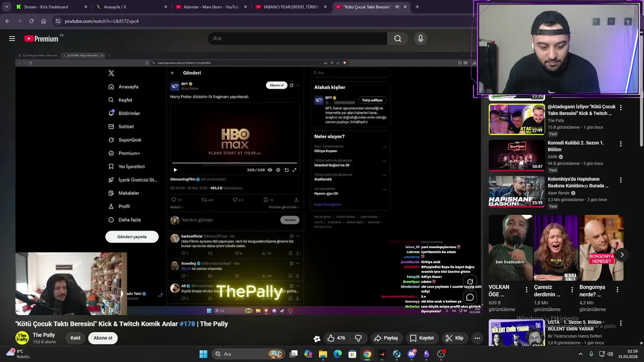Open the browser home page button
The image size is (644, 362).
tap(44, 21)
